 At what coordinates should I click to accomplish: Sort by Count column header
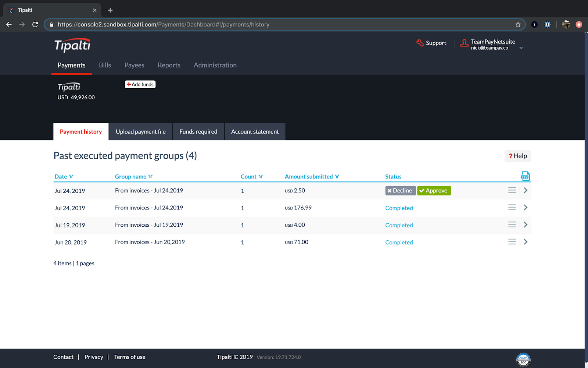tap(248, 177)
